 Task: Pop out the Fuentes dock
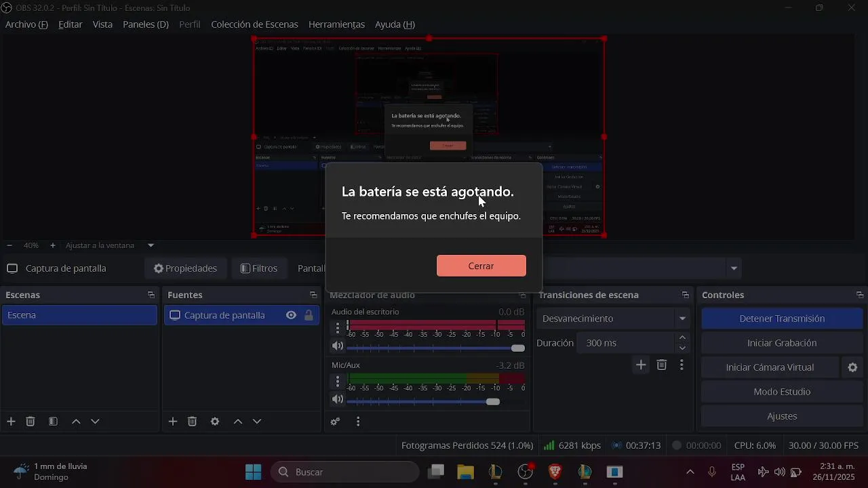coord(313,295)
